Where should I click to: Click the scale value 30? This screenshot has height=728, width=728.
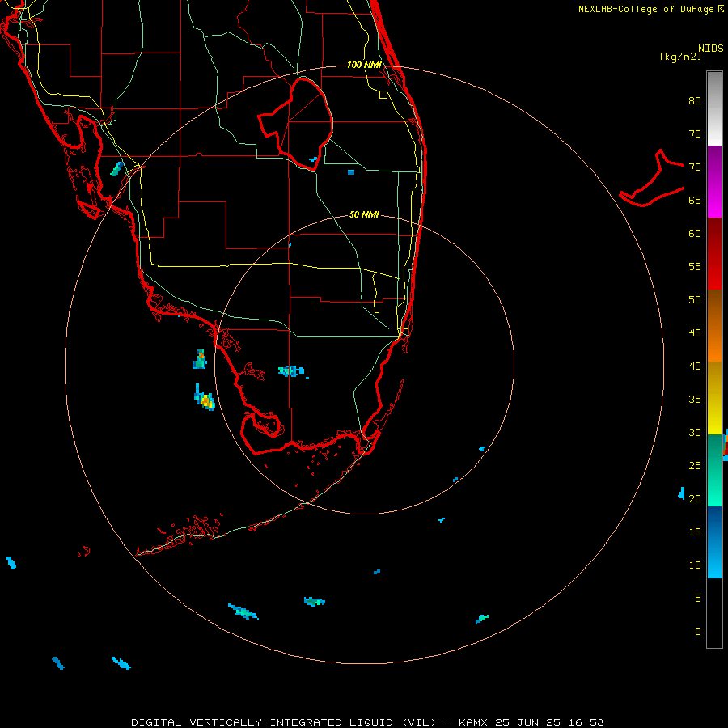695,432
